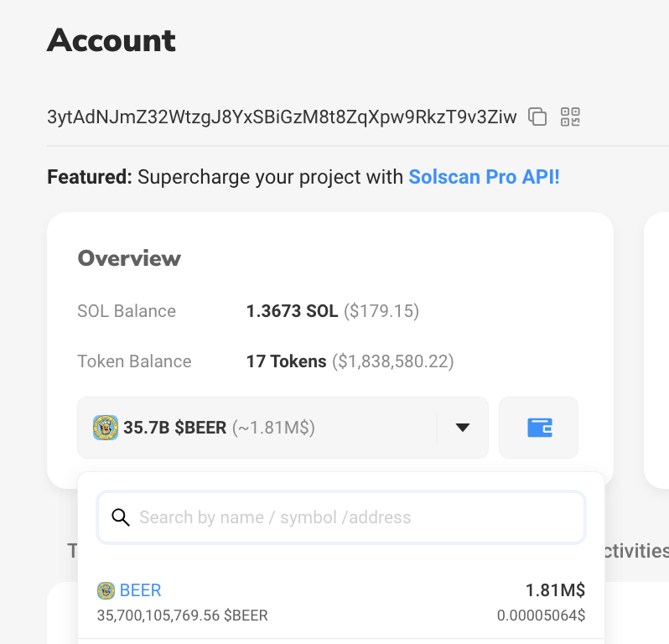Open the wallet portfolio button
Image resolution: width=669 pixels, height=644 pixels.
tap(539, 428)
